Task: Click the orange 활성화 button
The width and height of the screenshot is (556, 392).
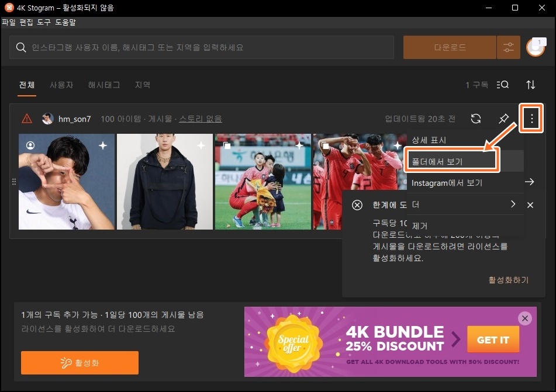Action: coord(80,363)
